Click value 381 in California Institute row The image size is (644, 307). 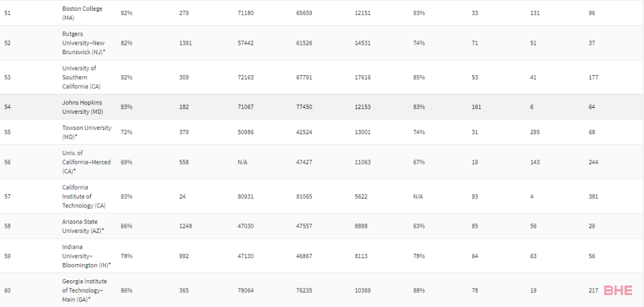[593, 196]
